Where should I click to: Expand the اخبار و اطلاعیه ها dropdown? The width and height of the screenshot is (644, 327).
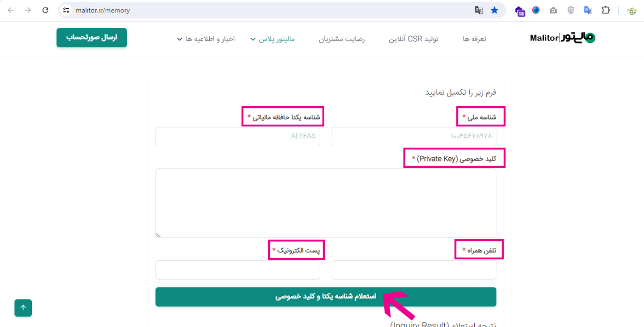(206, 39)
